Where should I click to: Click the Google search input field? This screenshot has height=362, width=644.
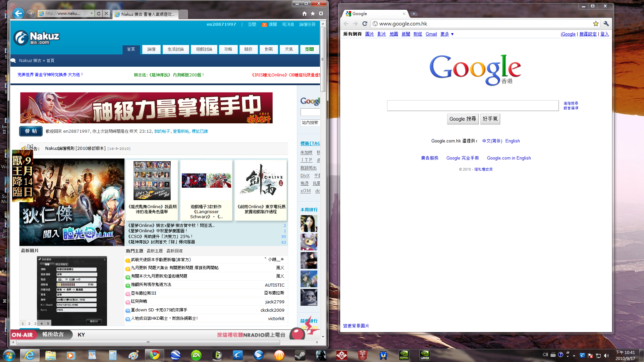[472, 105]
